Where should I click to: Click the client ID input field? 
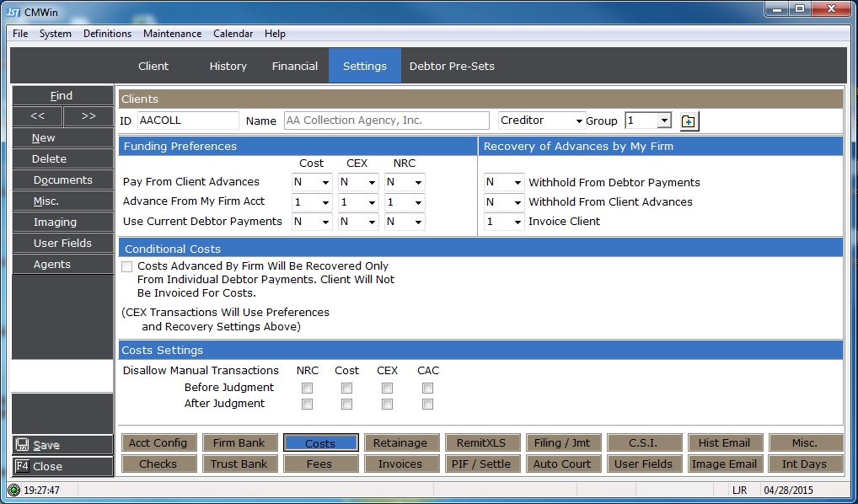187,121
